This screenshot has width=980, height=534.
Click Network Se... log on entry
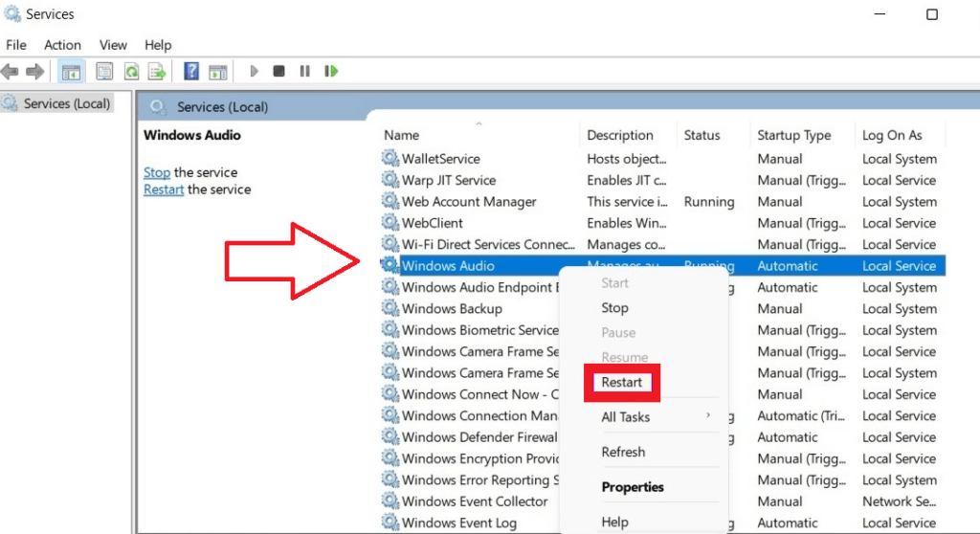899,501
